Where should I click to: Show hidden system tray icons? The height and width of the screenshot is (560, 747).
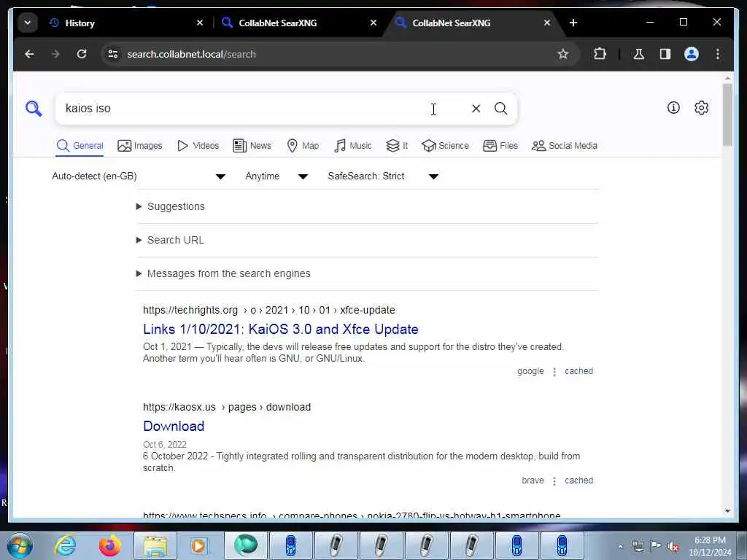pyautogui.click(x=620, y=547)
